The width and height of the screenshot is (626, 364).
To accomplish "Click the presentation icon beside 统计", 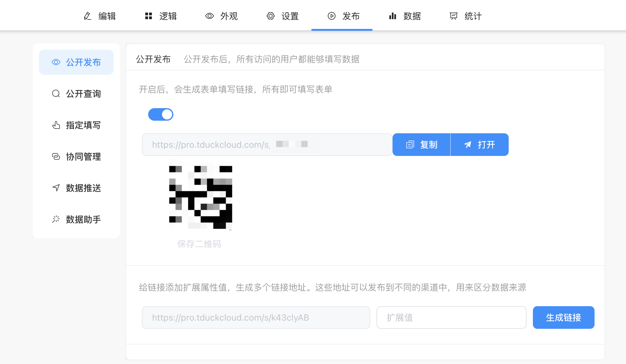I will (x=454, y=16).
